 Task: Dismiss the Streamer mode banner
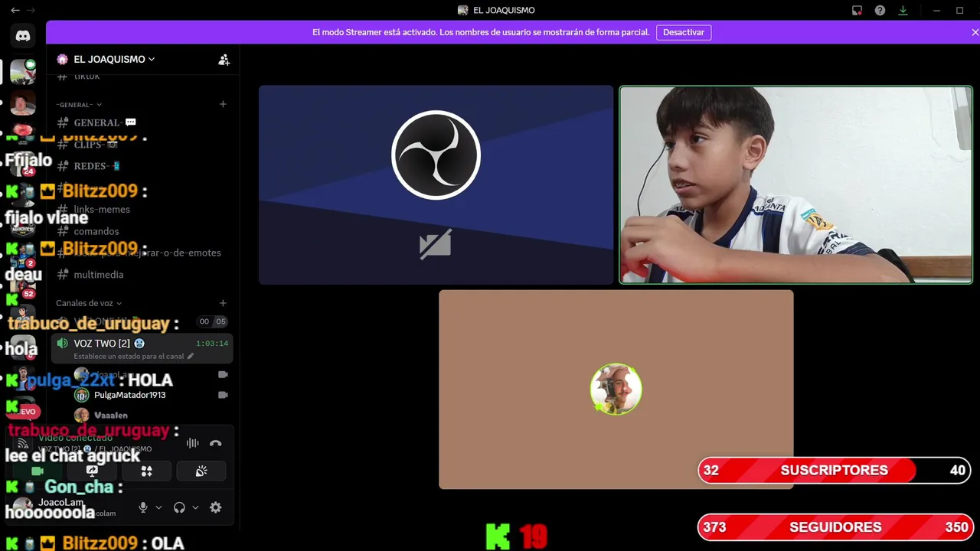(975, 32)
